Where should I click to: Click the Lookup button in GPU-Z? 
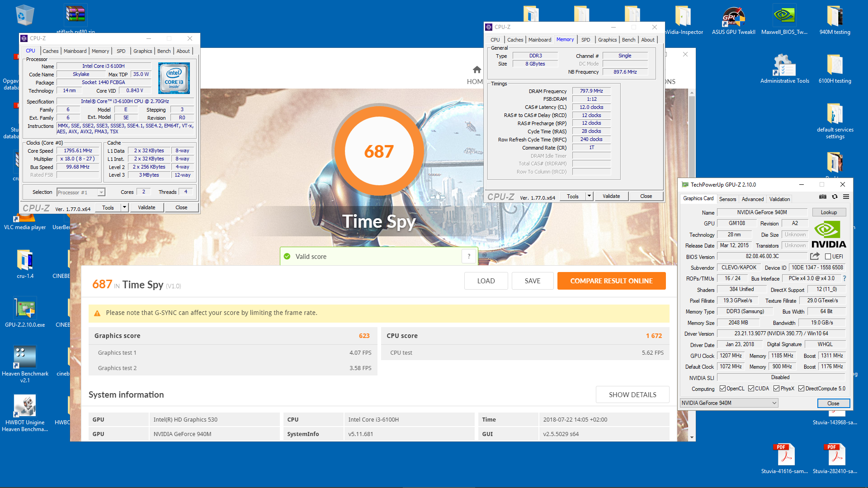click(829, 212)
